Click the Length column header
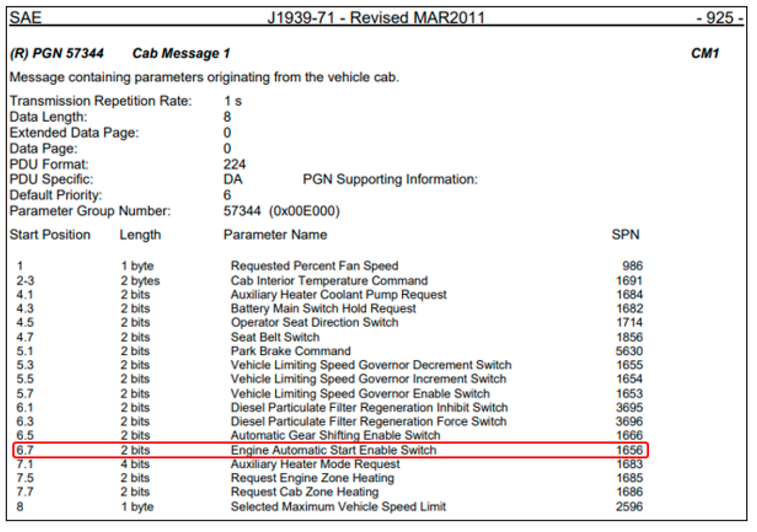 pos(140,235)
